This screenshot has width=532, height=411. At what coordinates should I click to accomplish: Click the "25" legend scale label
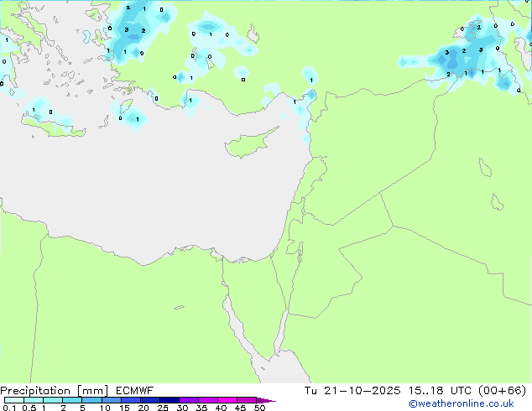click(163, 408)
